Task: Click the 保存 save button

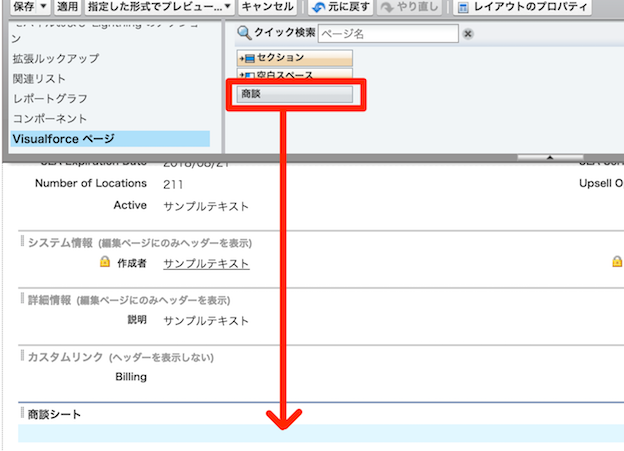Action: click(23, 6)
